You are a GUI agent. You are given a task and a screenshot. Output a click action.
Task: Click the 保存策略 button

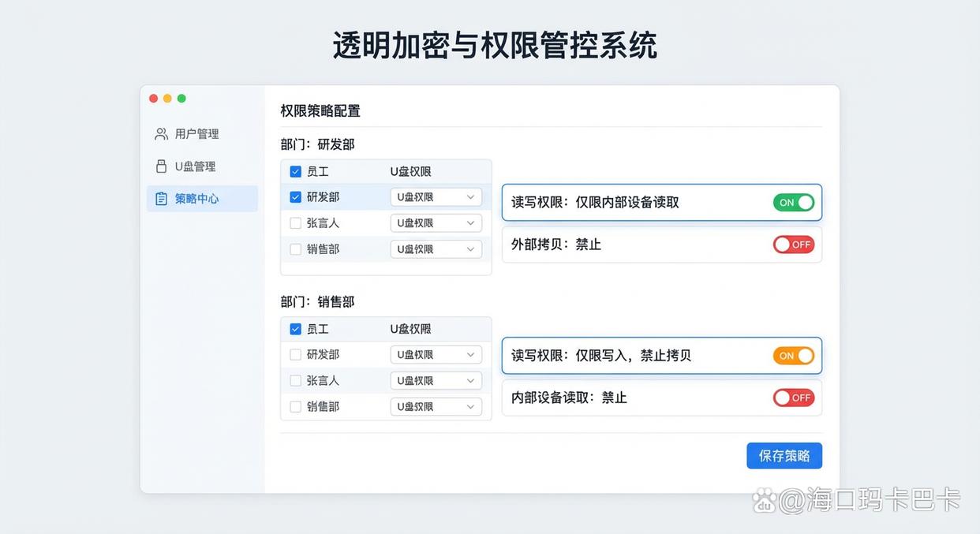coord(784,455)
